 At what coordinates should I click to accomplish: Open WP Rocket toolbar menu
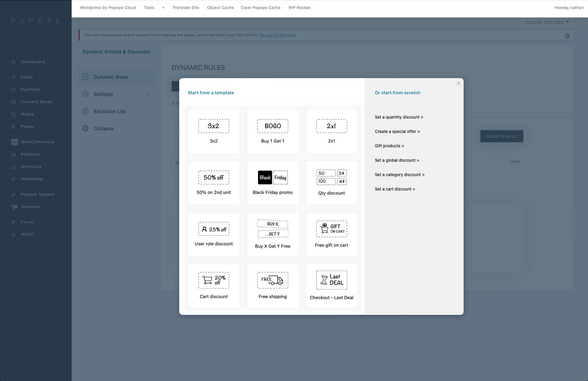(x=299, y=8)
